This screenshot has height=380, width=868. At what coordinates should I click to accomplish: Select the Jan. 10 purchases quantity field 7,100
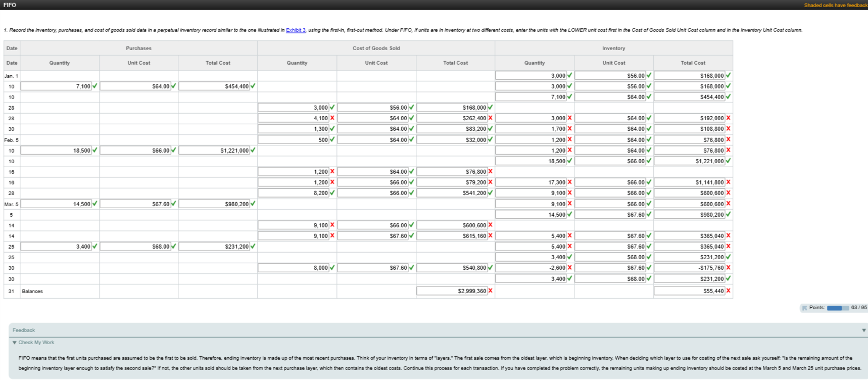56,86
